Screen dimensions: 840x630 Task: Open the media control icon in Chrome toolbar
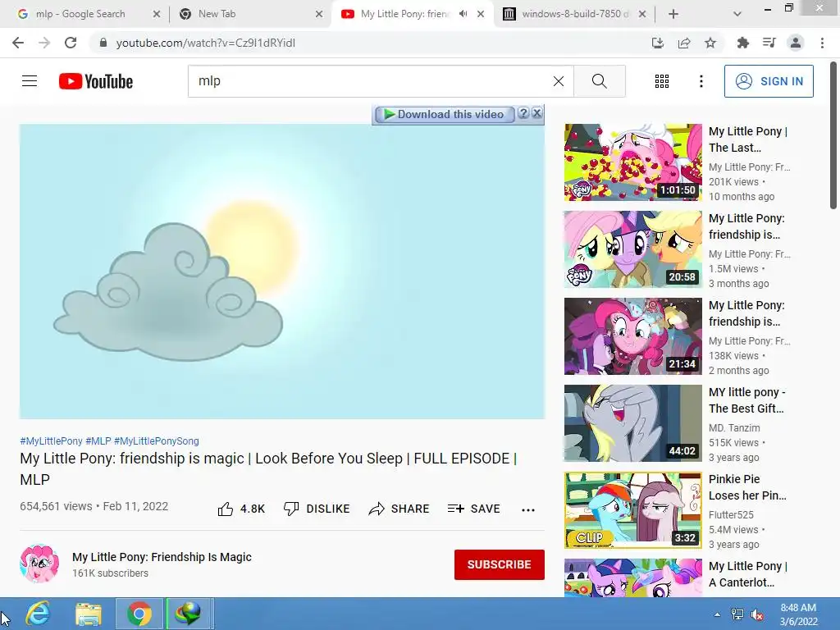pyautogui.click(x=769, y=43)
